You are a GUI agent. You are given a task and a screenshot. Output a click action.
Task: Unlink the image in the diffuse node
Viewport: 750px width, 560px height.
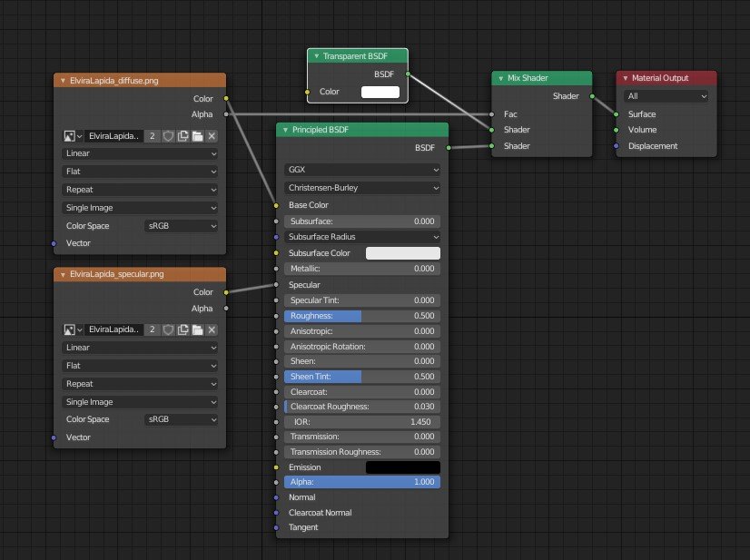[212, 136]
